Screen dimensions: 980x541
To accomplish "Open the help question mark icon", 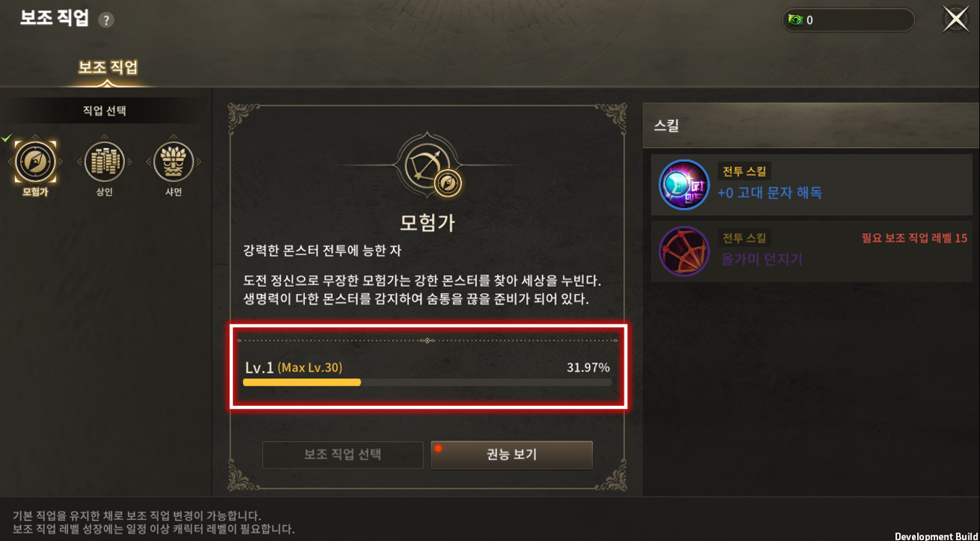I will pos(106,20).
